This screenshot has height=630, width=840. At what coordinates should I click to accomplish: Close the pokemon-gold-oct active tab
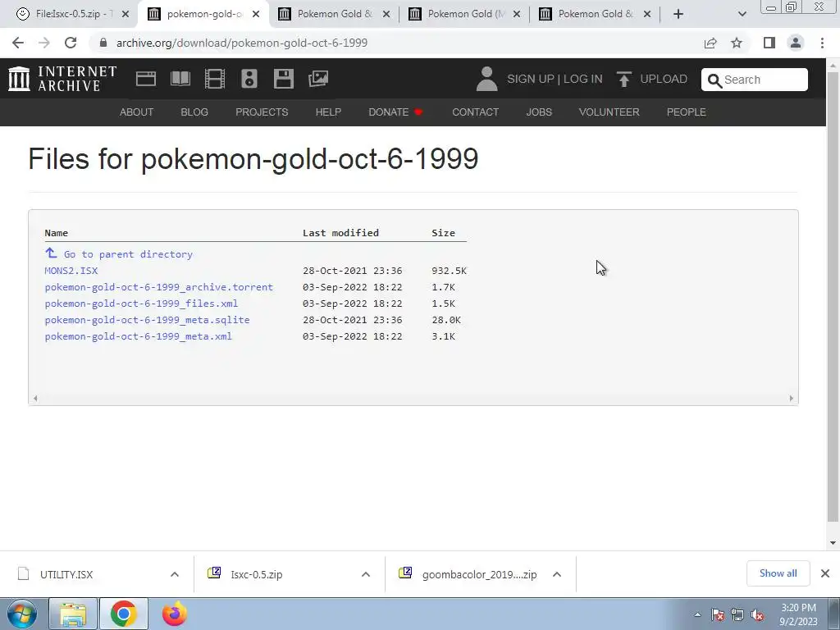pyautogui.click(x=256, y=14)
